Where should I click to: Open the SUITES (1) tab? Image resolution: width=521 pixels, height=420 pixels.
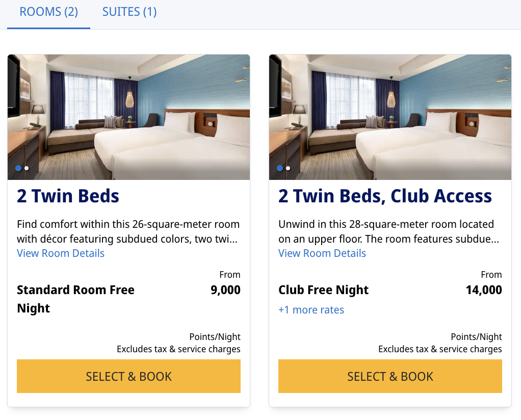(x=129, y=12)
